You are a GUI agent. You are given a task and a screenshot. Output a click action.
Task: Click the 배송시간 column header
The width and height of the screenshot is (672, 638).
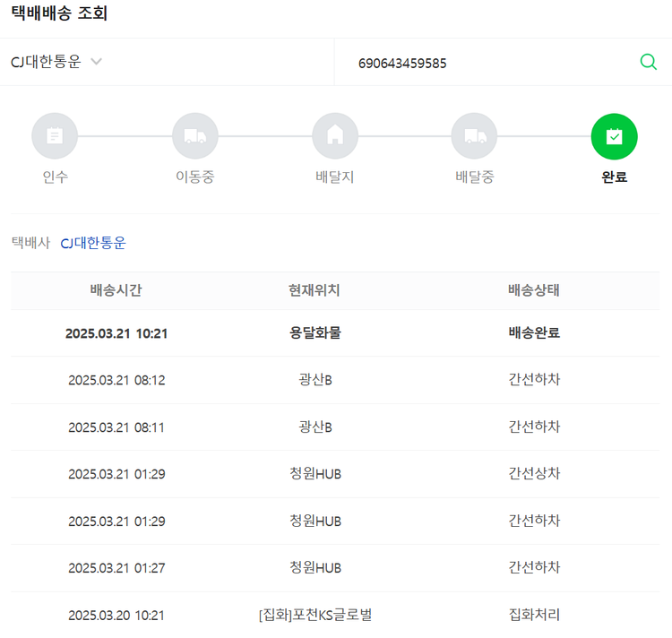click(x=116, y=290)
